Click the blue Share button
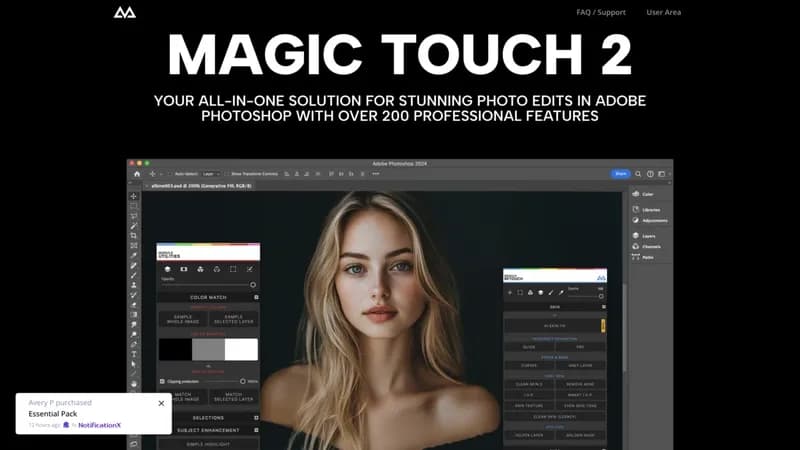This screenshot has width=800, height=450. (x=620, y=174)
